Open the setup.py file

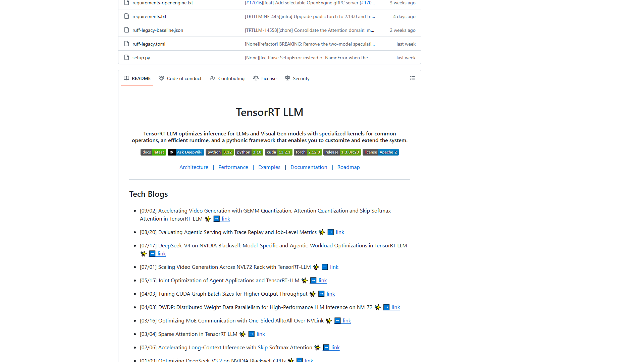[141, 58]
